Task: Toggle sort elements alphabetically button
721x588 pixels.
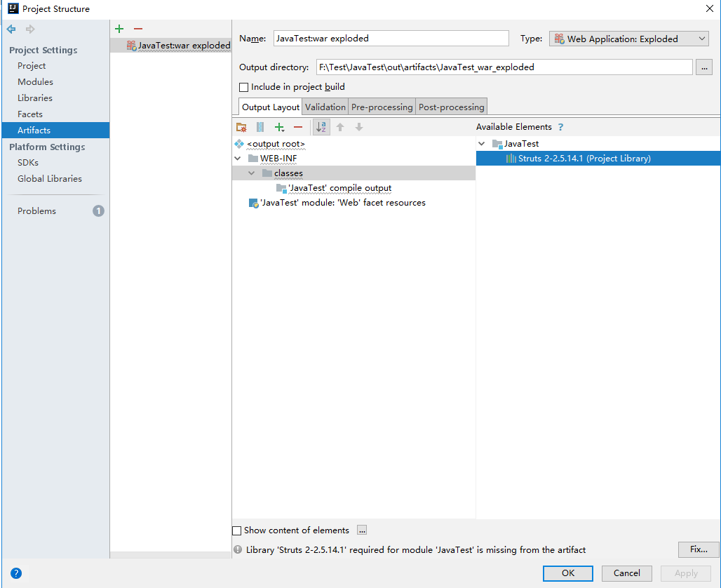Action: click(321, 128)
